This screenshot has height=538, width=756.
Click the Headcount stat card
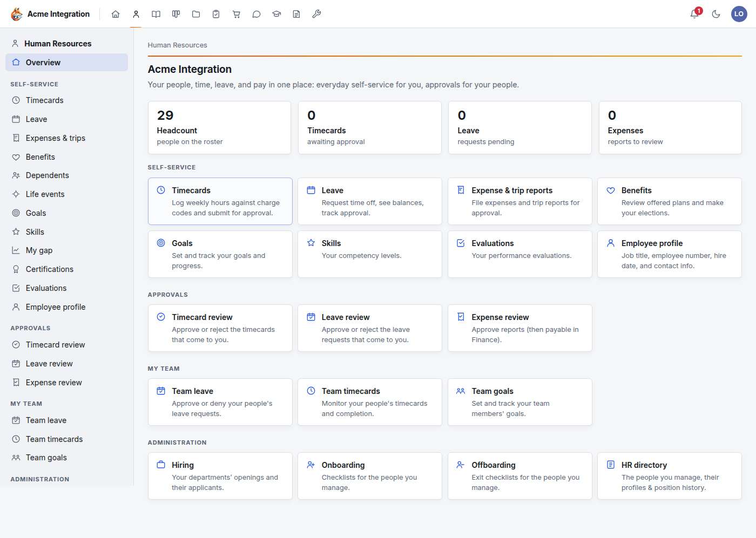click(x=220, y=128)
